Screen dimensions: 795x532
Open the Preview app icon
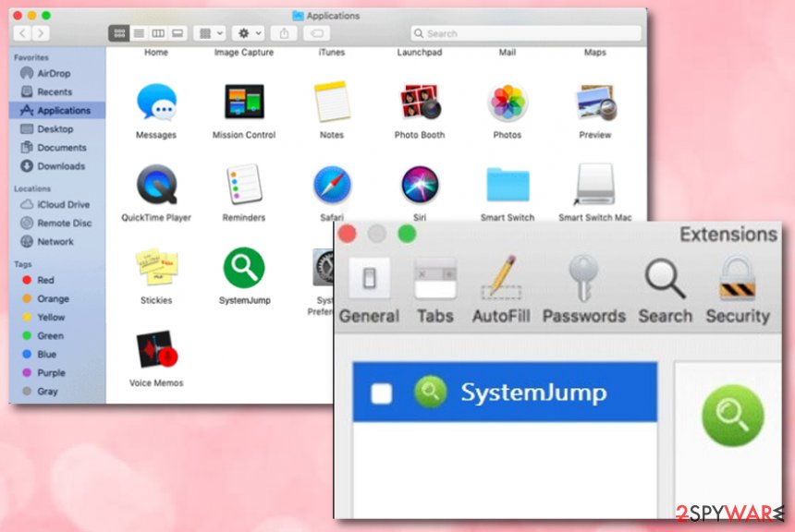tap(595, 102)
